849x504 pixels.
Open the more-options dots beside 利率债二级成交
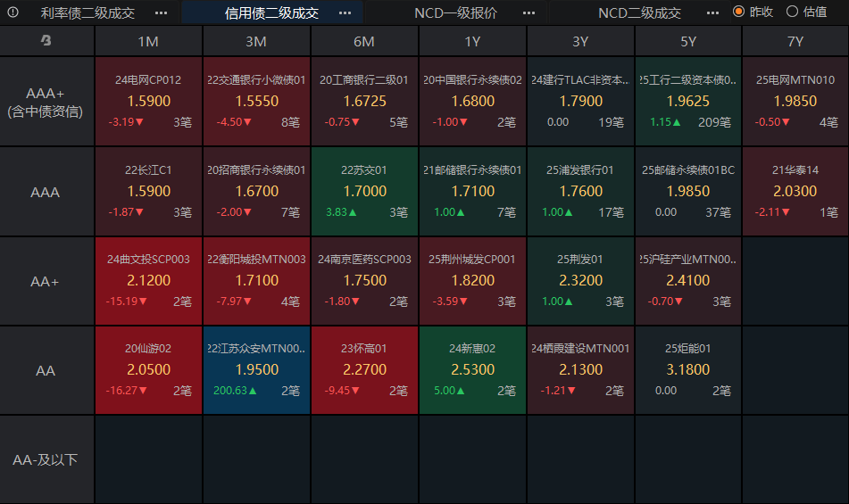161,13
